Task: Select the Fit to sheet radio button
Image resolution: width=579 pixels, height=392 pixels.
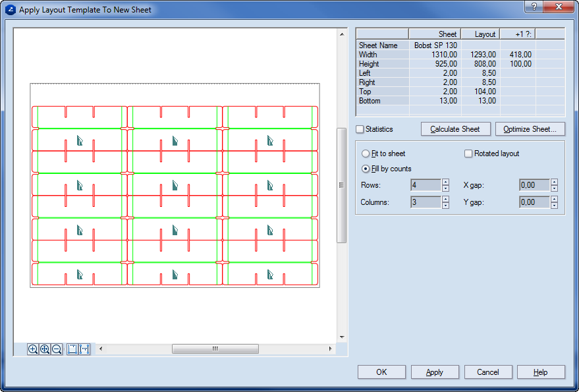Action: pos(366,154)
